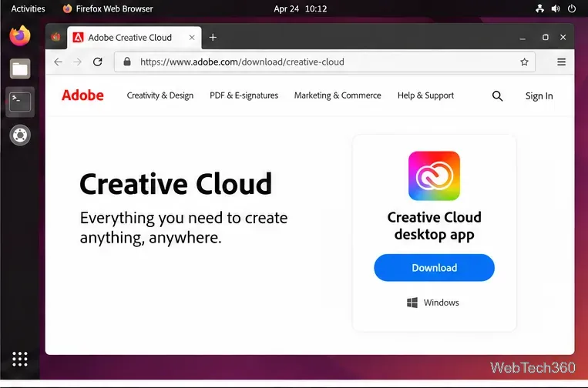Screen dimensions: 588x388
Task: Select the Adobe Creative Cloud tab
Action: click(134, 38)
